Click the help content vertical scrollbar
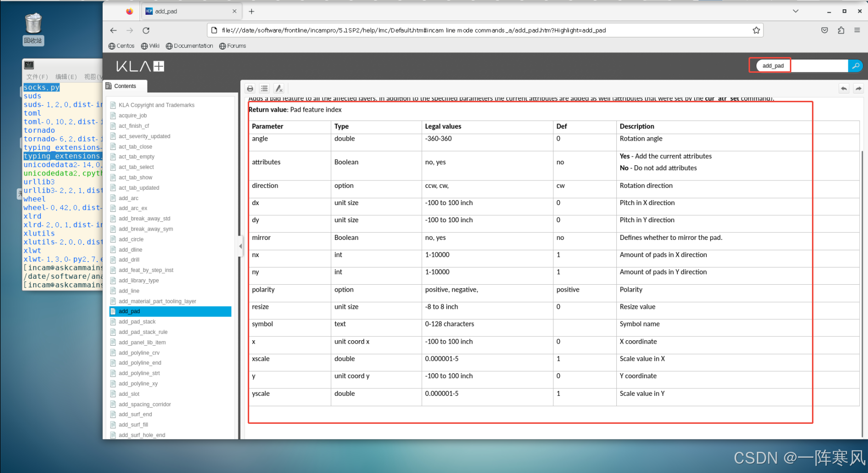Viewport: 868px width, 473px height. (x=863, y=294)
